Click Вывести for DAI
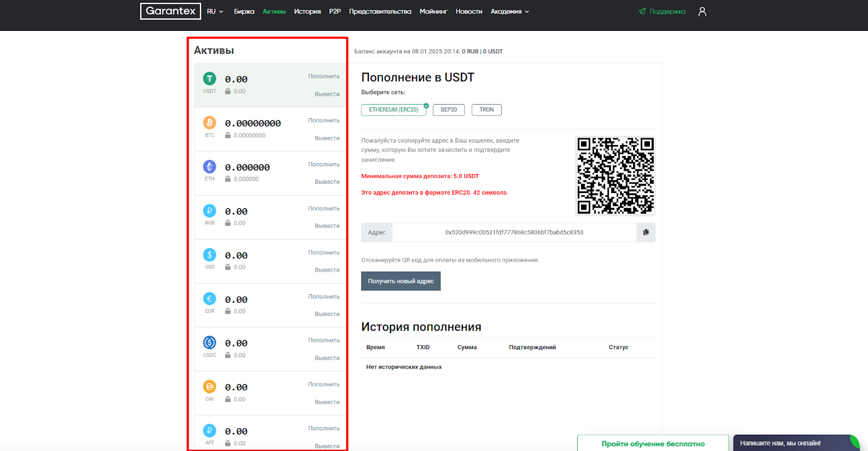 pyautogui.click(x=327, y=402)
